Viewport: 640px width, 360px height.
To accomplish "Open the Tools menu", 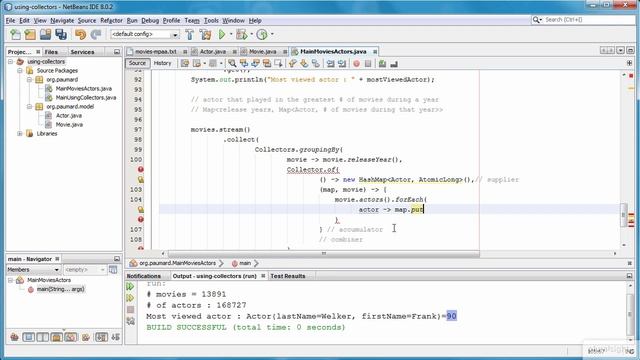I will tap(211, 20).
